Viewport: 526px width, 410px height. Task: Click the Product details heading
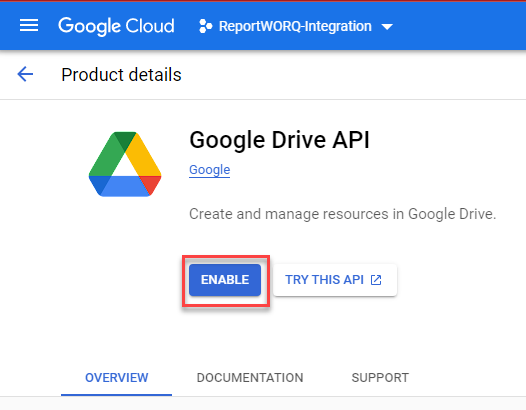(x=121, y=74)
